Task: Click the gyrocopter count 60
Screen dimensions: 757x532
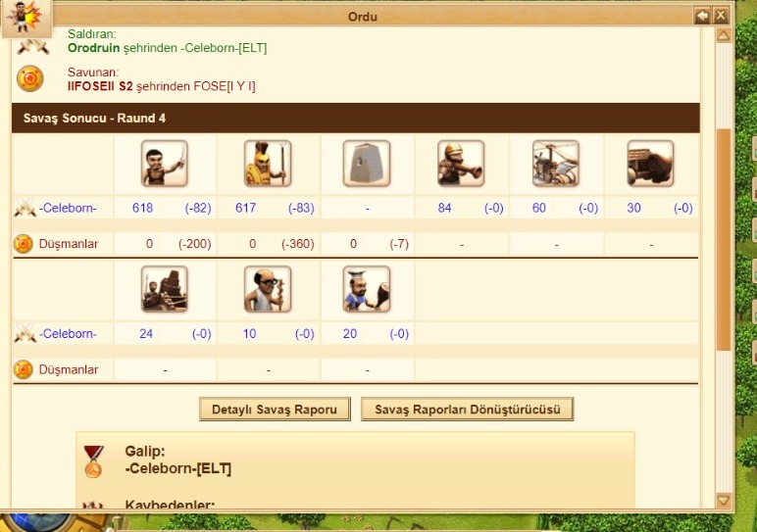Action: pos(538,208)
